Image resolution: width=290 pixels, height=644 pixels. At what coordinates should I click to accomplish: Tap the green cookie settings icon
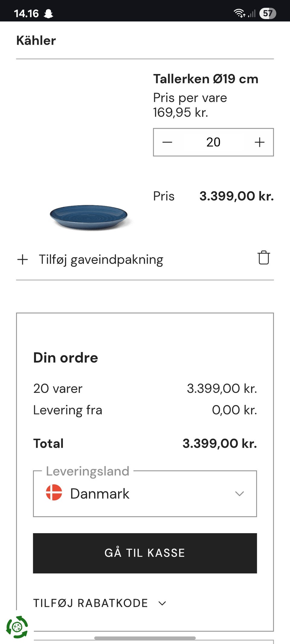pos(17,627)
